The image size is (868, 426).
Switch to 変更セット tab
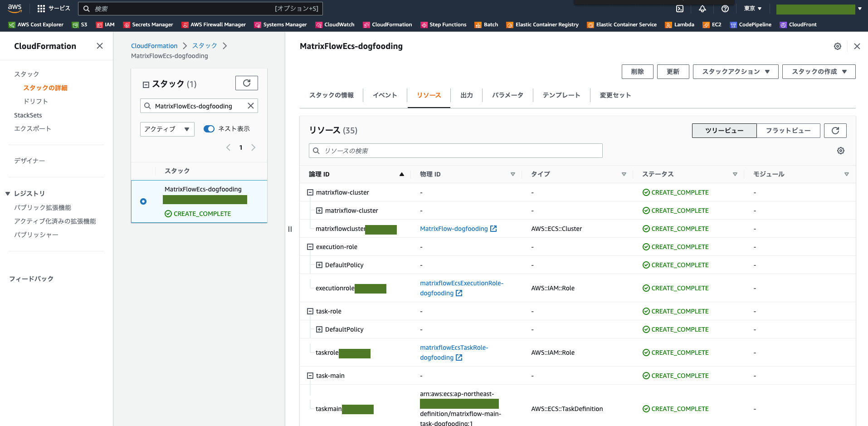[x=615, y=95]
